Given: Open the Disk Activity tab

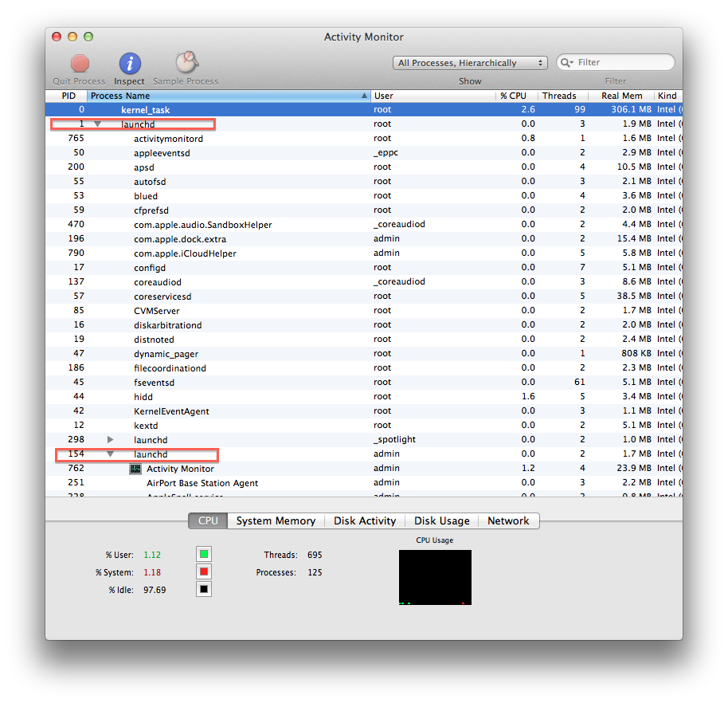Looking at the screenshot, I should click(x=365, y=520).
